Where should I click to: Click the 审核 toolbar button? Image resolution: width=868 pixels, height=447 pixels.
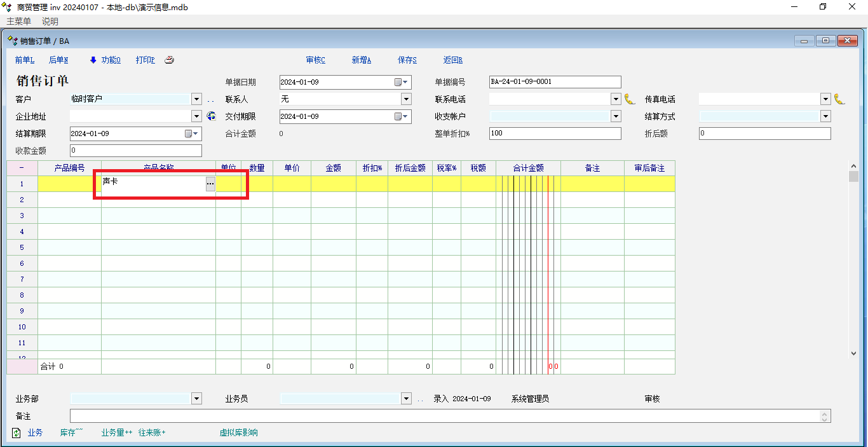point(315,60)
